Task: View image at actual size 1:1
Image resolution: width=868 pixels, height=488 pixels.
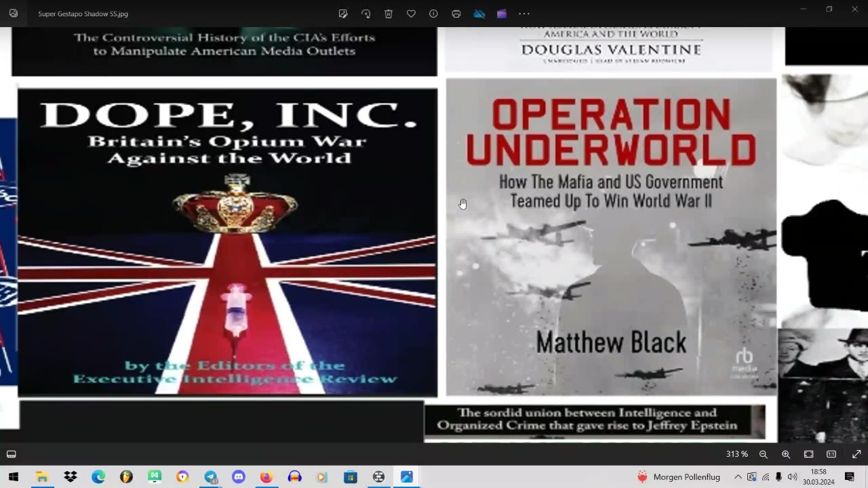Action: point(831,454)
